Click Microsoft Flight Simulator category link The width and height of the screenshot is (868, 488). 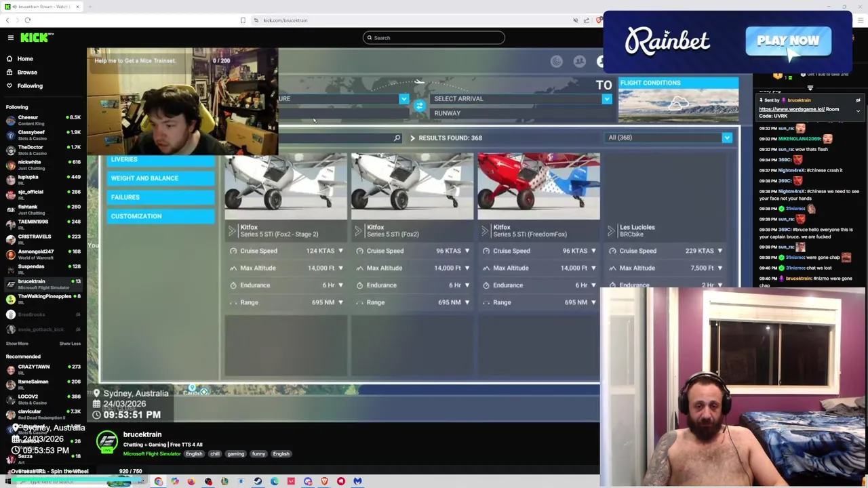(152, 454)
